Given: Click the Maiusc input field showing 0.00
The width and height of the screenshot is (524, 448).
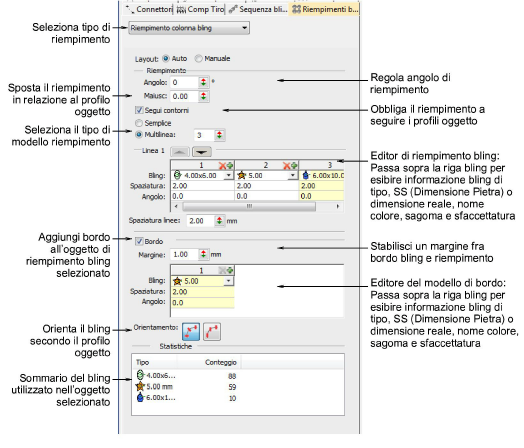Looking at the screenshot, I should pyautogui.click(x=185, y=97).
